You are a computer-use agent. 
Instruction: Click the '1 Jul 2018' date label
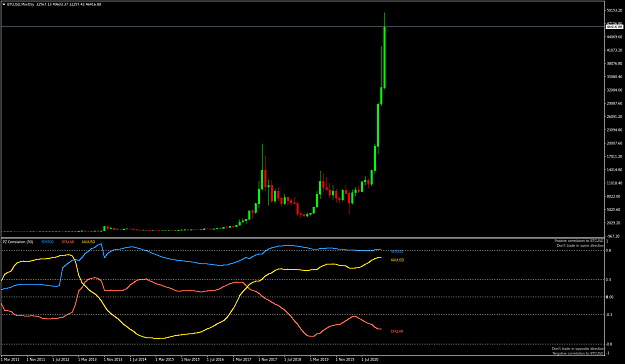pyautogui.click(x=293, y=359)
